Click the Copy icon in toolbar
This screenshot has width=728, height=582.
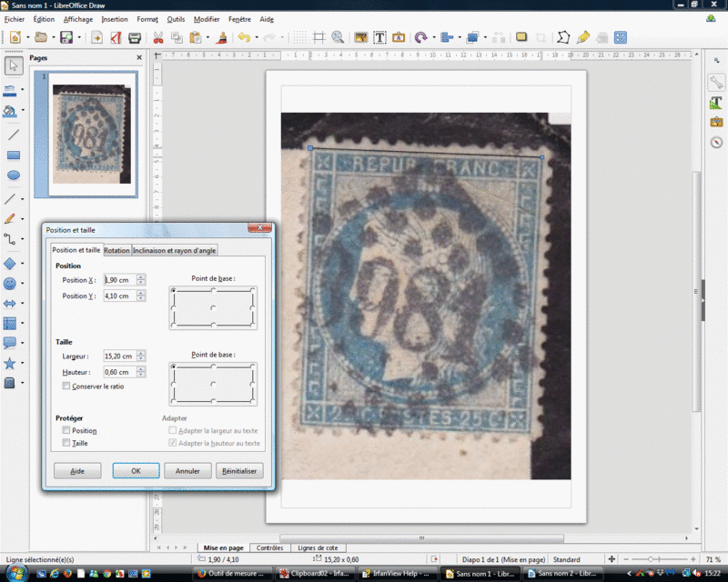pos(177,37)
